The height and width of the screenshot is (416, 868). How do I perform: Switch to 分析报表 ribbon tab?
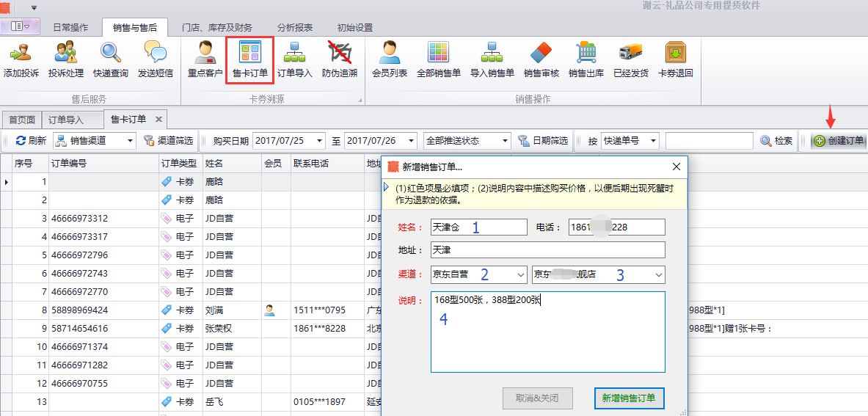295,27
